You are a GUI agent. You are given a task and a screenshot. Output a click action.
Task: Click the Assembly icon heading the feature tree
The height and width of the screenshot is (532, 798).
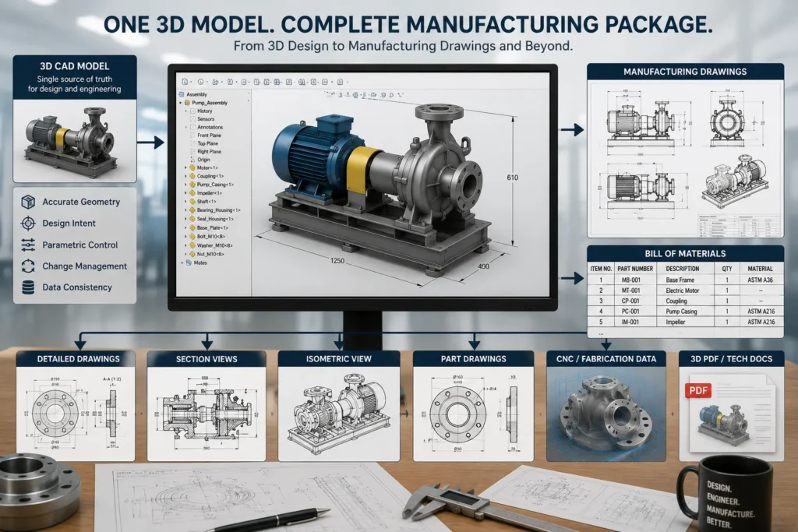(181, 94)
